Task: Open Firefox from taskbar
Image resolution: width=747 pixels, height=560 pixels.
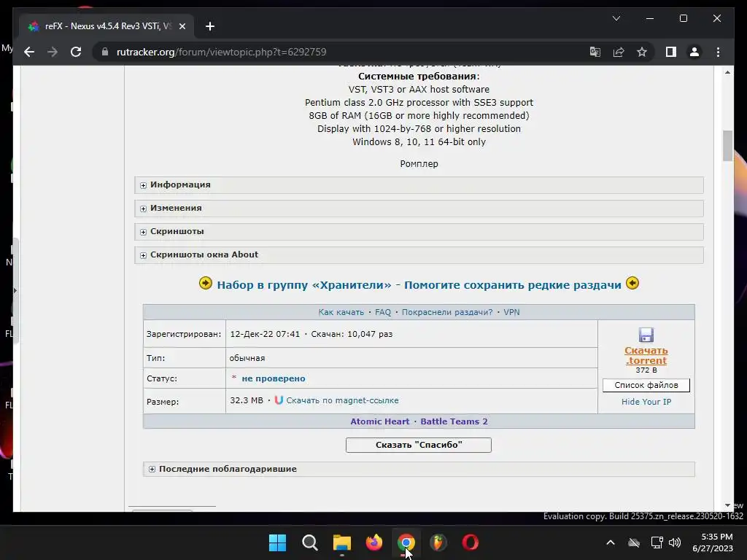Action: click(x=374, y=542)
